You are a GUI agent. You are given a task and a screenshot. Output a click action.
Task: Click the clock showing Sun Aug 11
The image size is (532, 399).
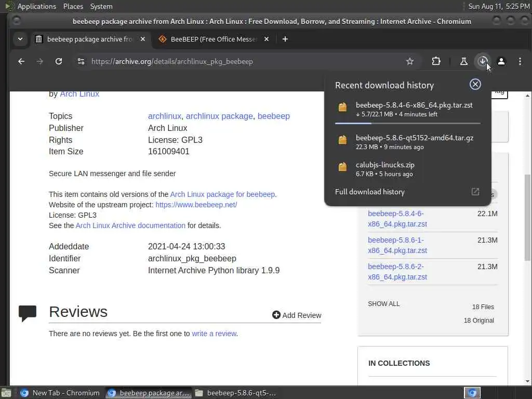tap(499, 6)
